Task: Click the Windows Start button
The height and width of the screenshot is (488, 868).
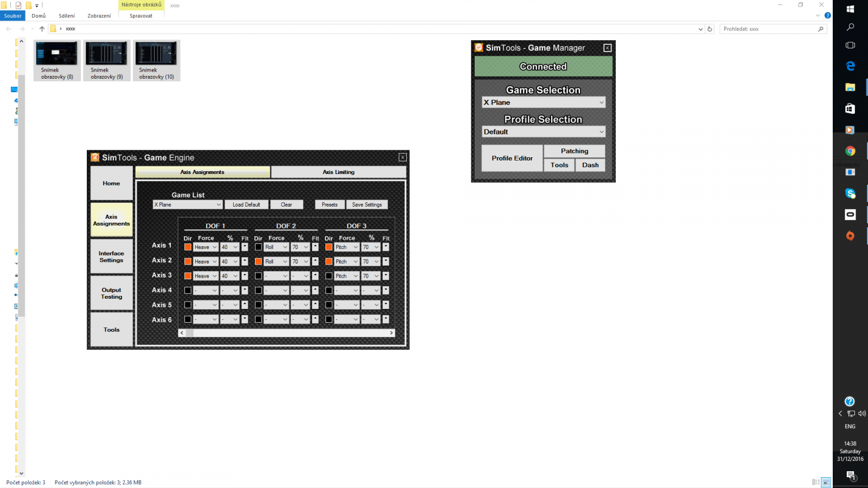Action: point(850,9)
